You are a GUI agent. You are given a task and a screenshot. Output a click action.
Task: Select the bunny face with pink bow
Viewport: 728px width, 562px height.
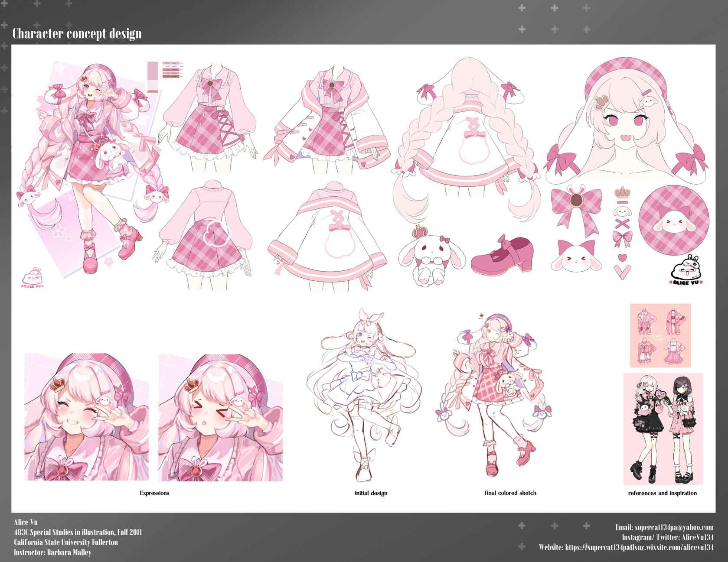[x=576, y=257]
